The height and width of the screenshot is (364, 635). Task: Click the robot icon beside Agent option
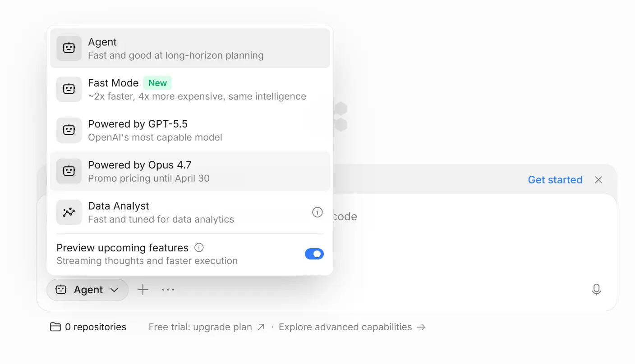[x=69, y=48]
